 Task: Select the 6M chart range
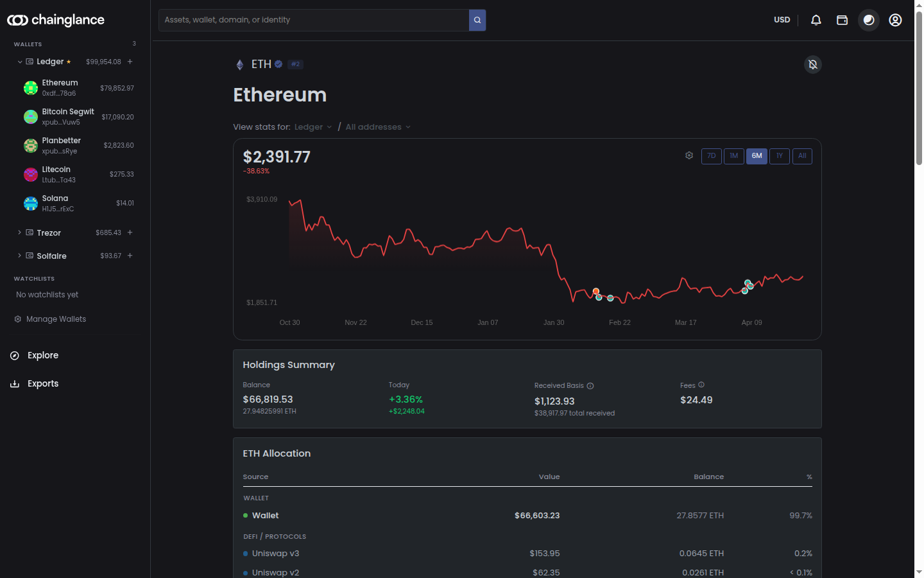tap(757, 156)
